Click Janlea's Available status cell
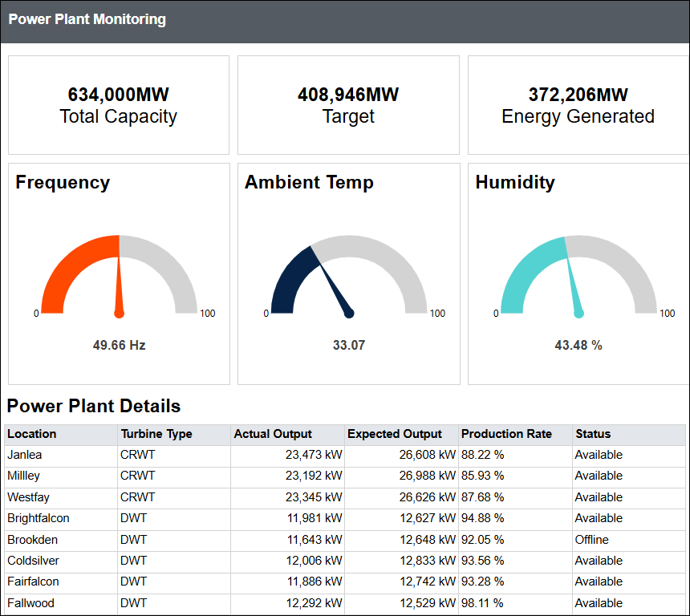Viewport: 690px width, 616px height. 629,455
